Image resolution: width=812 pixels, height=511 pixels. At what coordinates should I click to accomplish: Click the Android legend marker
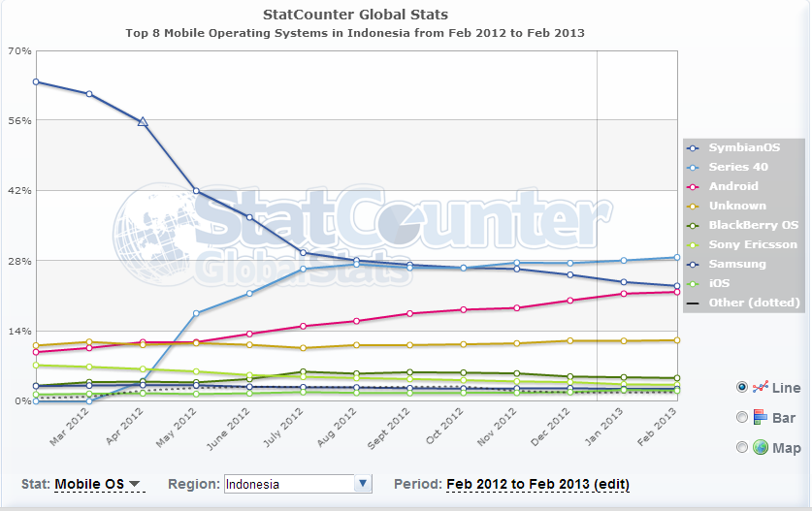click(x=694, y=186)
